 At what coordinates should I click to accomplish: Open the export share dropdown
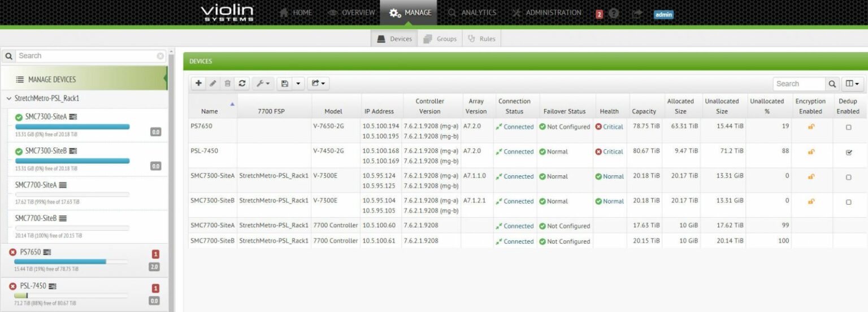tap(318, 83)
